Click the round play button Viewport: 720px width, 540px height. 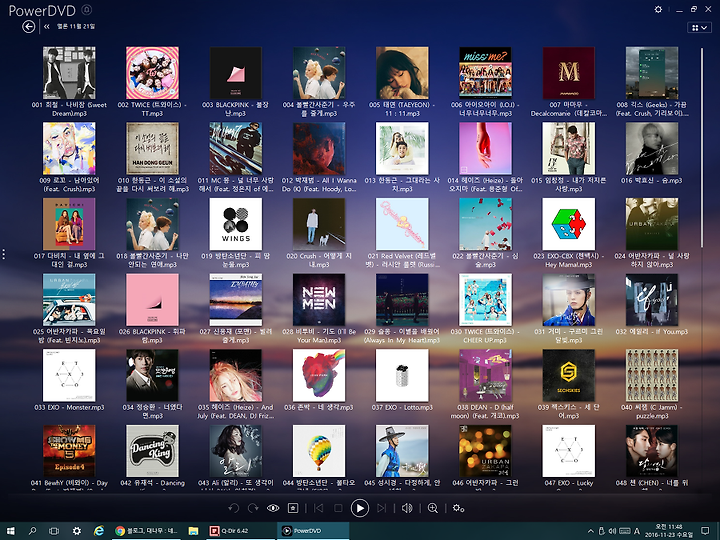click(x=360, y=508)
